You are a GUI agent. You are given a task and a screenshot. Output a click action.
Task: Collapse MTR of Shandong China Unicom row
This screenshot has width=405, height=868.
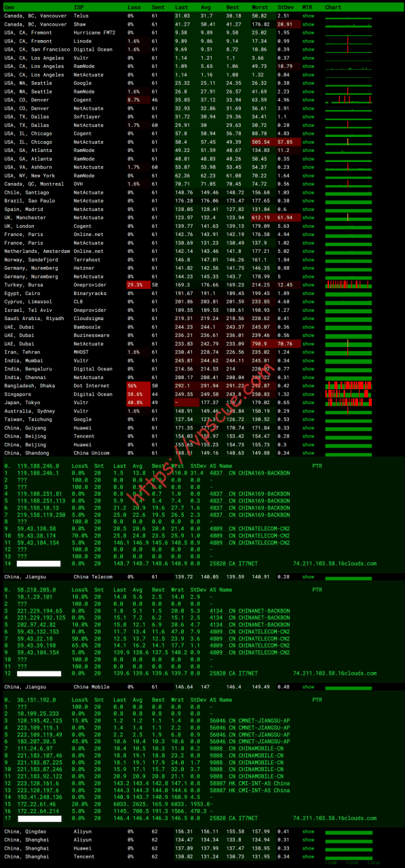click(x=308, y=453)
